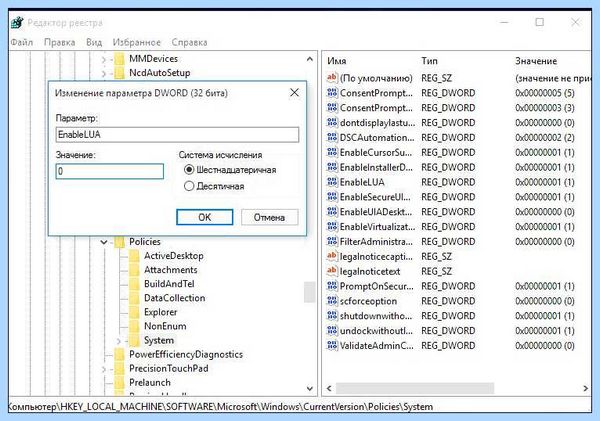
Task: Select the ValidateAdminC value name
Action: pyautogui.click(x=377, y=346)
